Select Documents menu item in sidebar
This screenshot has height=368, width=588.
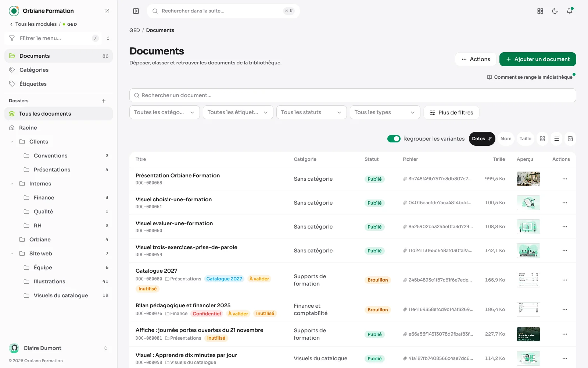59,56
